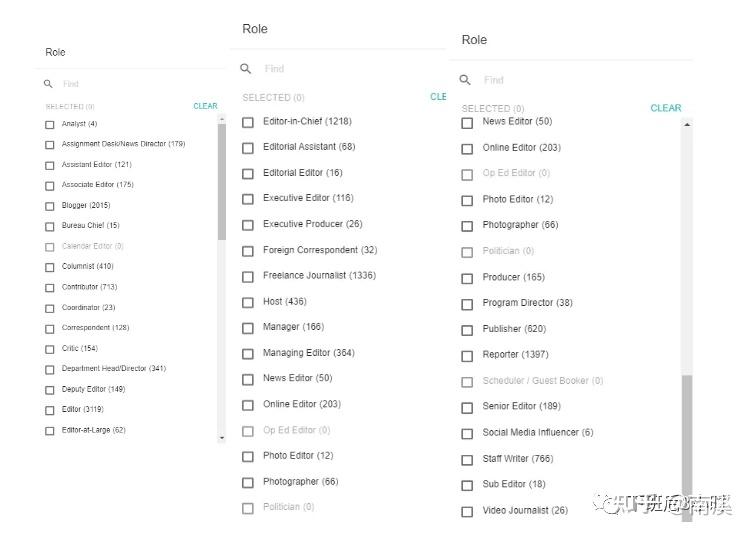
Task: Select the Editor-in-Chief (1218) checkbox
Action: [248, 122]
